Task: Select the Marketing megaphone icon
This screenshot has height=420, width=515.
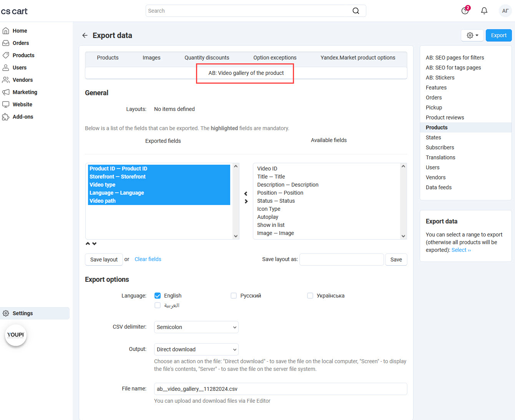Action: click(x=6, y=92)
